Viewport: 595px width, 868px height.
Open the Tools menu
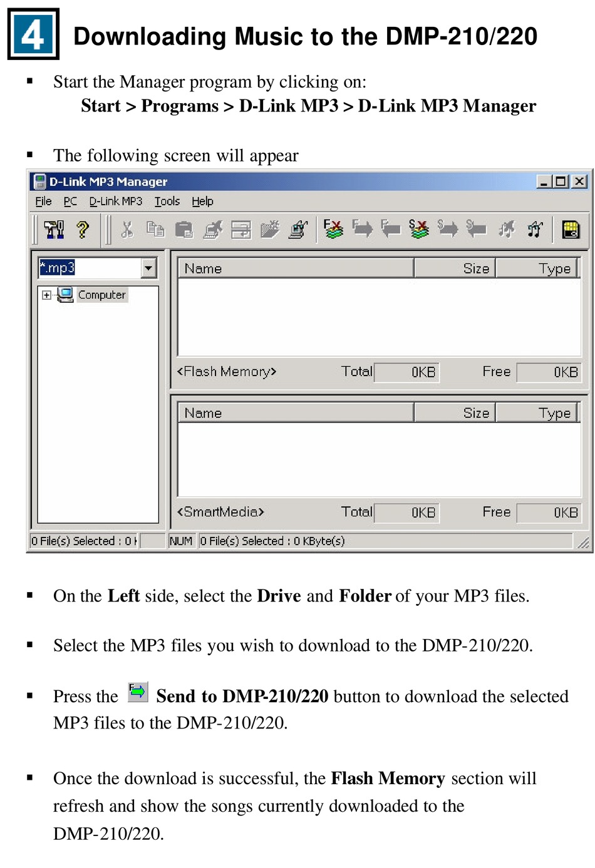[167, 202]
